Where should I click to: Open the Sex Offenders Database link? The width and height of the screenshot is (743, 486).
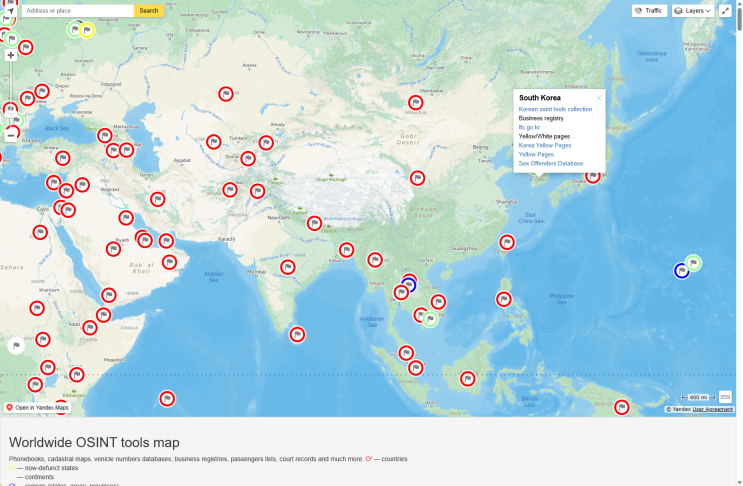(551, 163)
